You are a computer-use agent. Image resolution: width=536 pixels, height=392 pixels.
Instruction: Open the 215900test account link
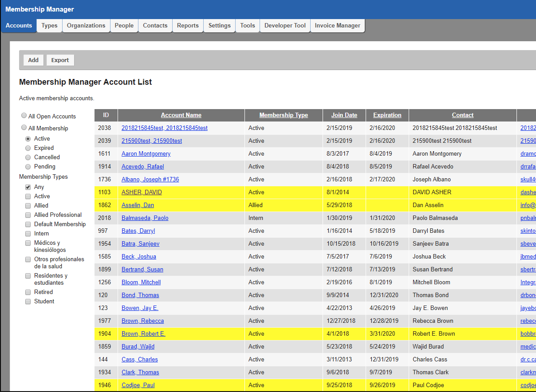click(152, 141)
